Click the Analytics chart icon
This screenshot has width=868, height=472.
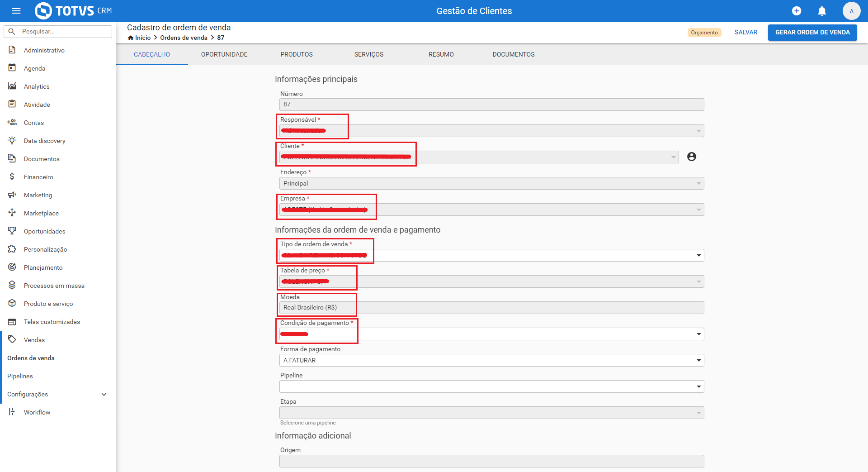(x=12, y=86)
